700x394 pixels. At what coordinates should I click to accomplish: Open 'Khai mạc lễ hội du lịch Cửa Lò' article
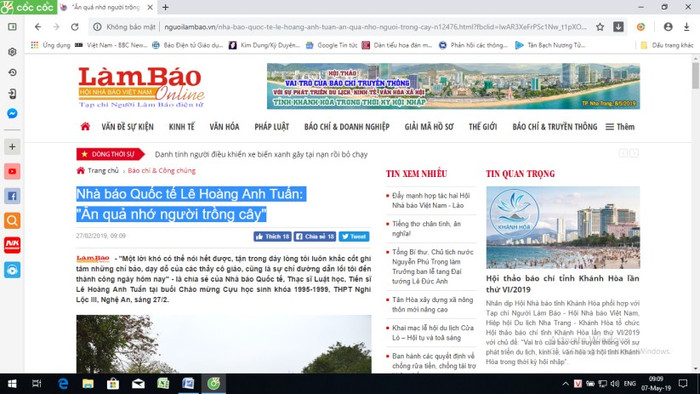[x=433, y=332]
